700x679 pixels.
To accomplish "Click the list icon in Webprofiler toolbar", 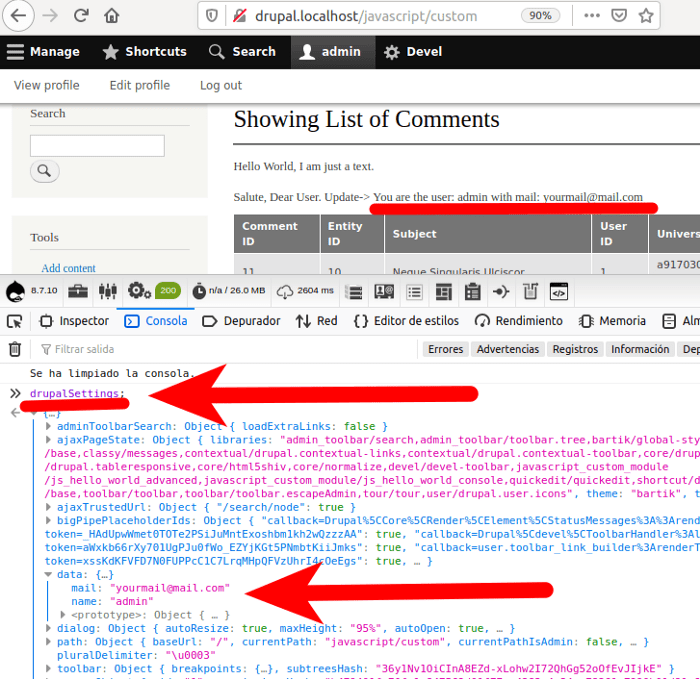I will (x=414, y=292).
